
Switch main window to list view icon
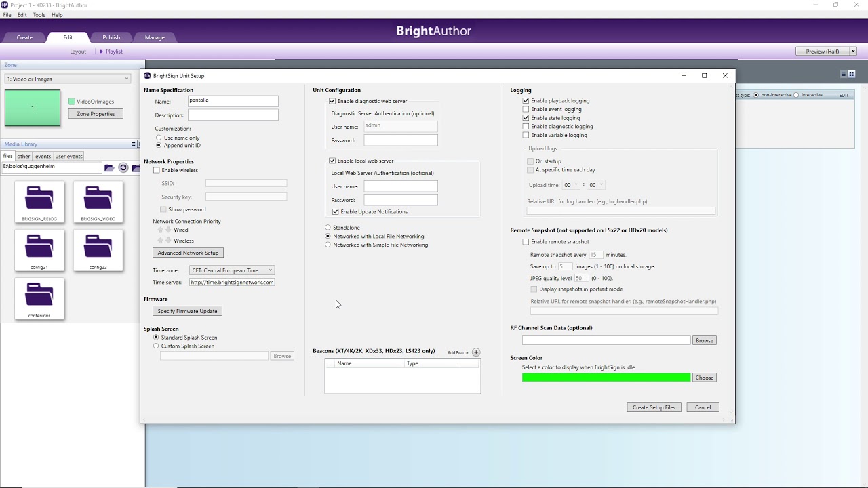point(844,74)
